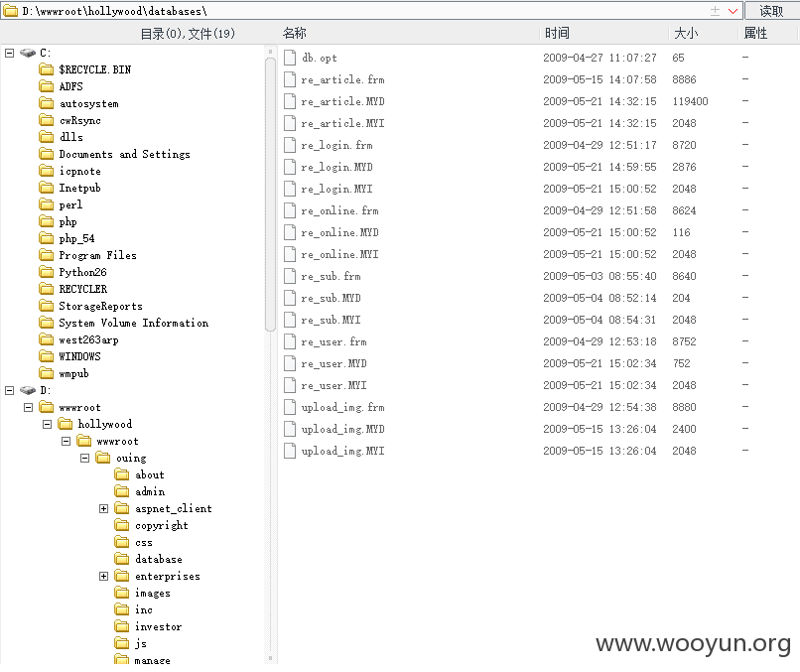Select the re_login.MYD file icon

pos(290,167)
